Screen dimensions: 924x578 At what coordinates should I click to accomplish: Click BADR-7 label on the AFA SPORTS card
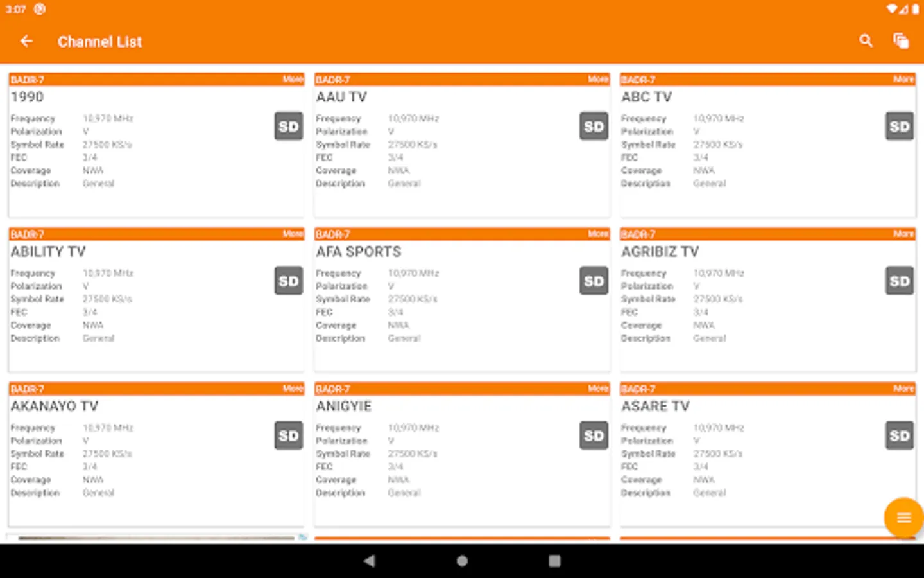point(333,234)
